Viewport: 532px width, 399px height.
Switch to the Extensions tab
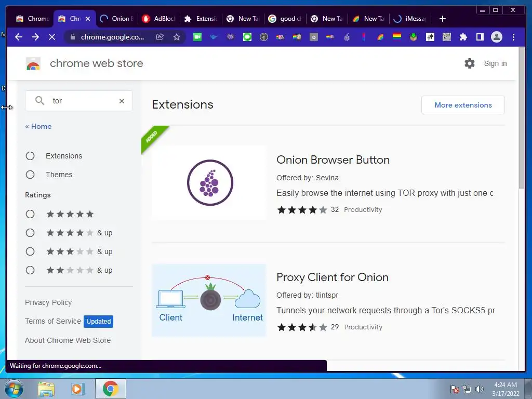[201, 19]
